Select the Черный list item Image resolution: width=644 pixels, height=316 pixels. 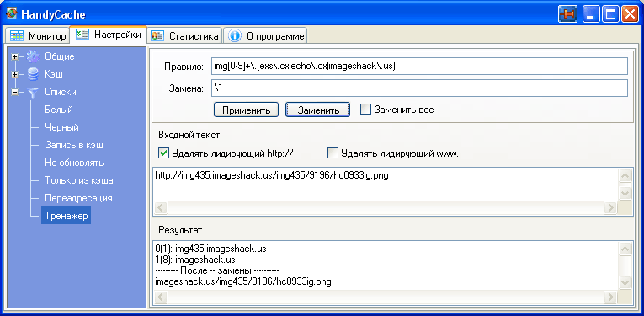click(x=61, y=127)
